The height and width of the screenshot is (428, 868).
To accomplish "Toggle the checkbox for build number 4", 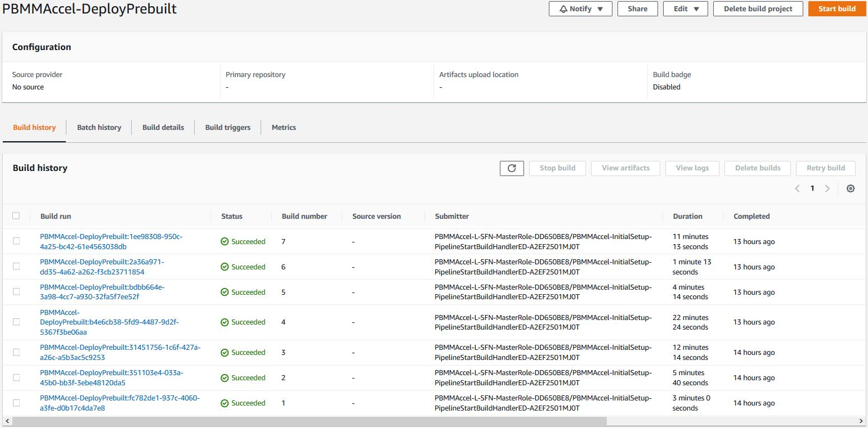I will coord(16,322).
